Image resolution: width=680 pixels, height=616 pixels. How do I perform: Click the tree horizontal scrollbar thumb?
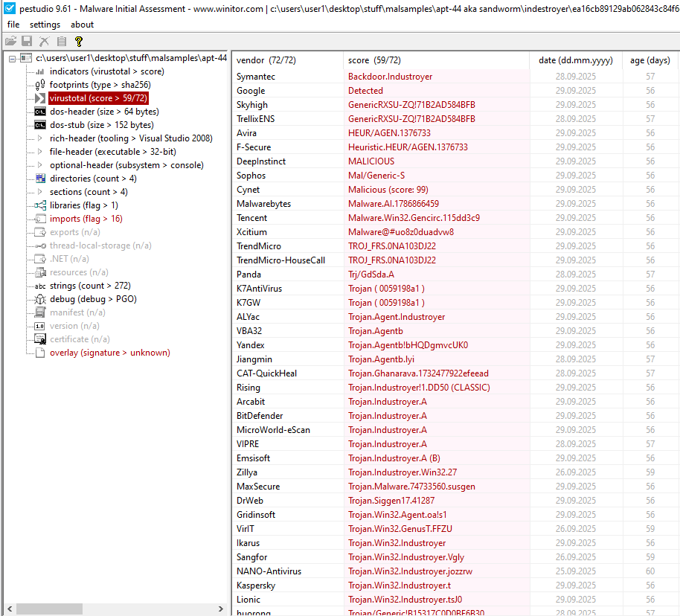(49, 609)
